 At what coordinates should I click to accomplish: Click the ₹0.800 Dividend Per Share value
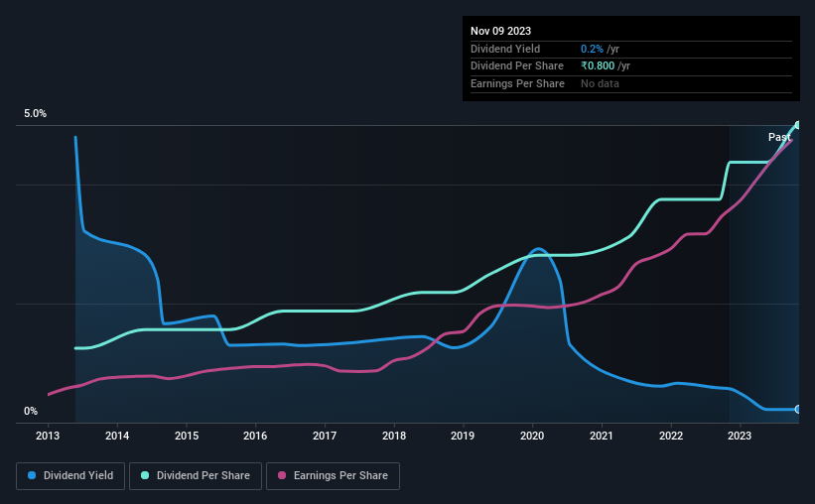pos(598,66)
